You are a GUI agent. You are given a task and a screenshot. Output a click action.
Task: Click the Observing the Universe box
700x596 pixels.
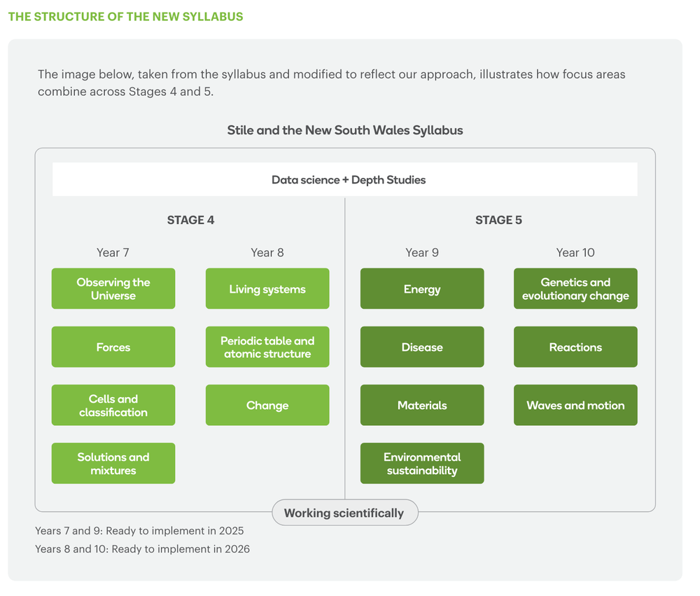(113, 289)
